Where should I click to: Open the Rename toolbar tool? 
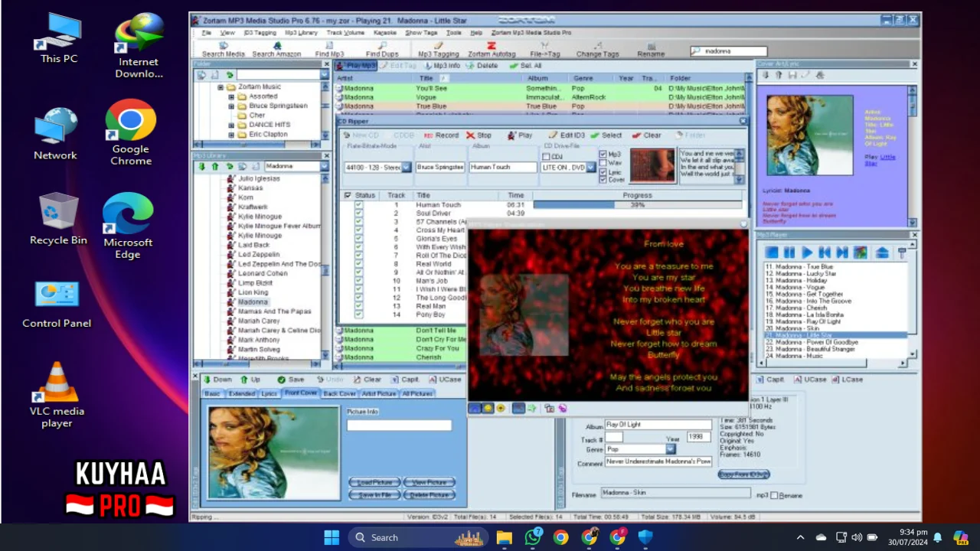pyautogui.click(x=651, y=50)
